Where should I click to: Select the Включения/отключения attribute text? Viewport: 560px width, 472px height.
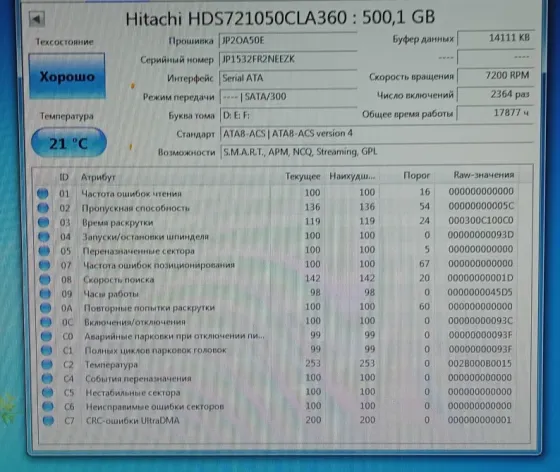135,322
